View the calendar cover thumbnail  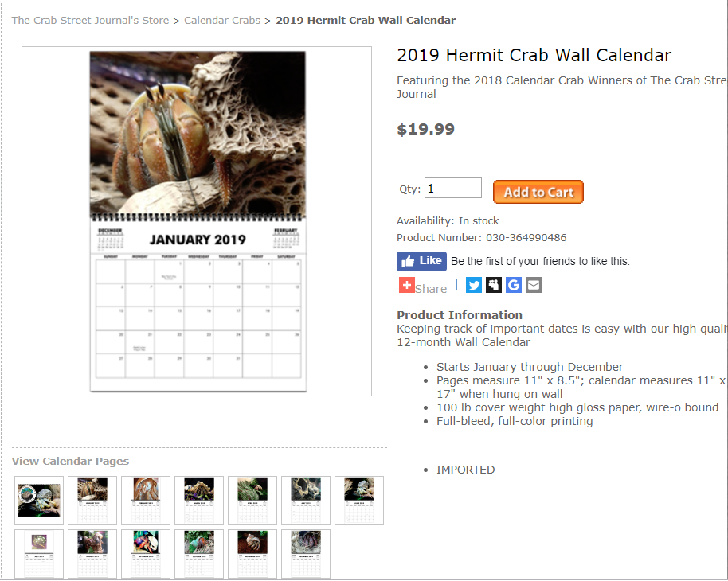click(39, 501)
